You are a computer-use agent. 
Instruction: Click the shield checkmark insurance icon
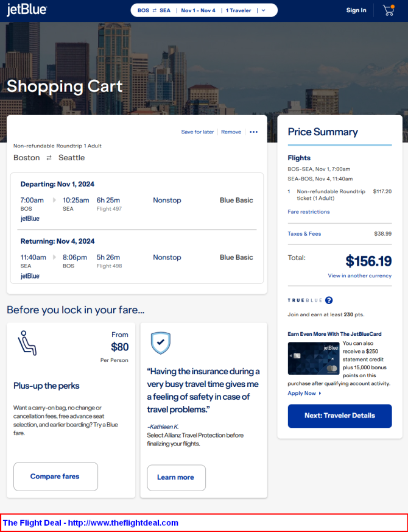(161, 343)
